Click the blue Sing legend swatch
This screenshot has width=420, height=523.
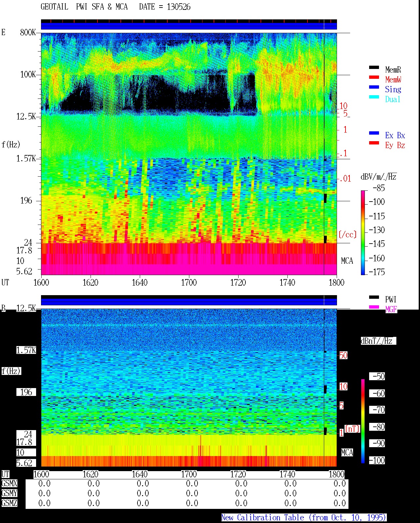[x=374, y=87]
